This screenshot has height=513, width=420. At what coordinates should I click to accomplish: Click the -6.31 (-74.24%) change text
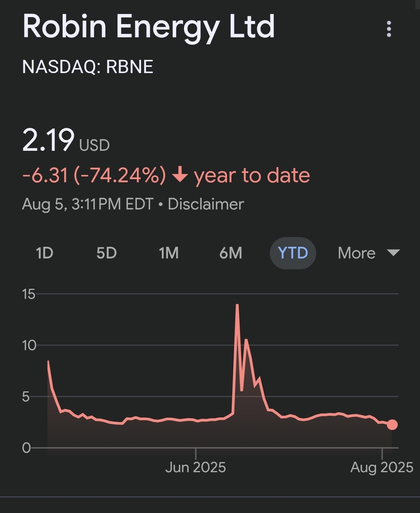click(x=94, y=175)
